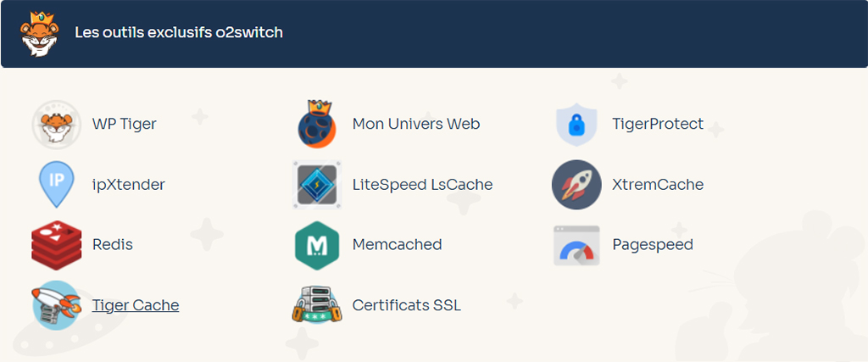Open the underlined Tiger Cache link
This screenshot has width=868, height=362.
(x=136, y=305)
